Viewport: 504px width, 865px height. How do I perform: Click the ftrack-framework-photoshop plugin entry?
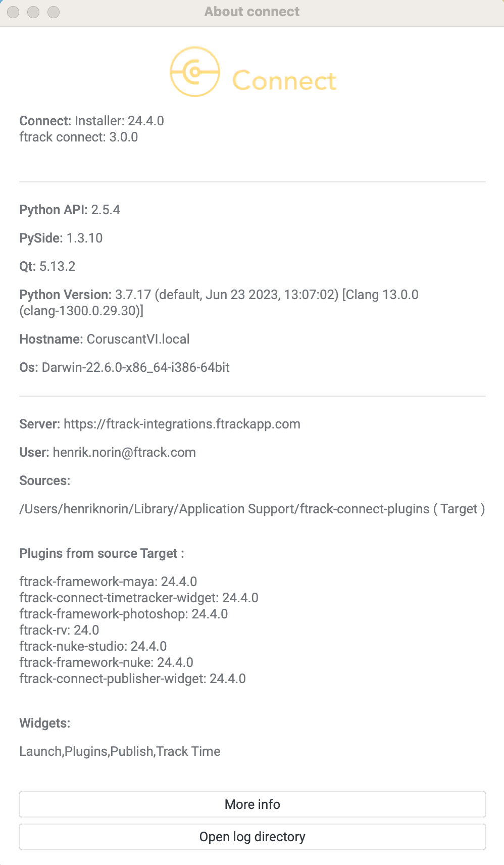tap(124, 614)
